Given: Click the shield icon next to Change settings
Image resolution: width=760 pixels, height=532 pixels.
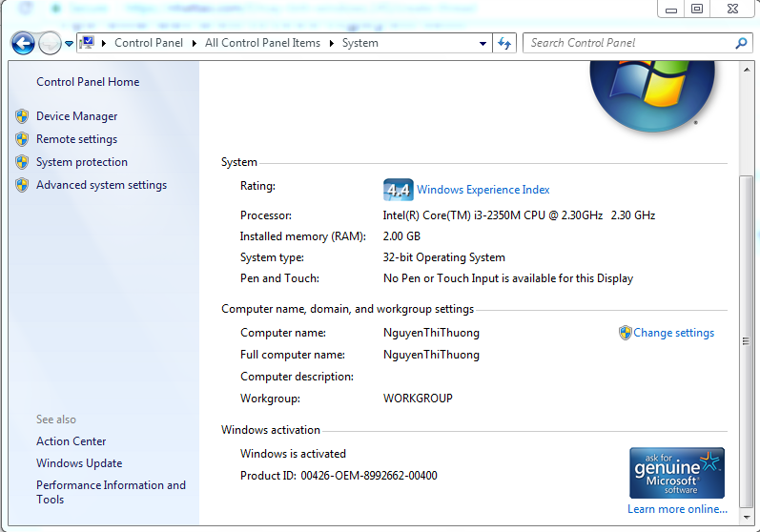Looking at the screenshot, I should 626,333.
